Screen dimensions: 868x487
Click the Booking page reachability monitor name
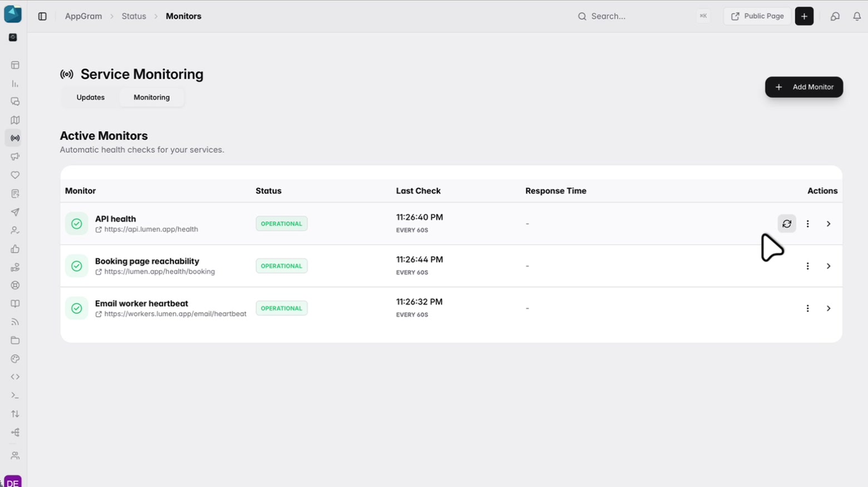pos(147,261)
